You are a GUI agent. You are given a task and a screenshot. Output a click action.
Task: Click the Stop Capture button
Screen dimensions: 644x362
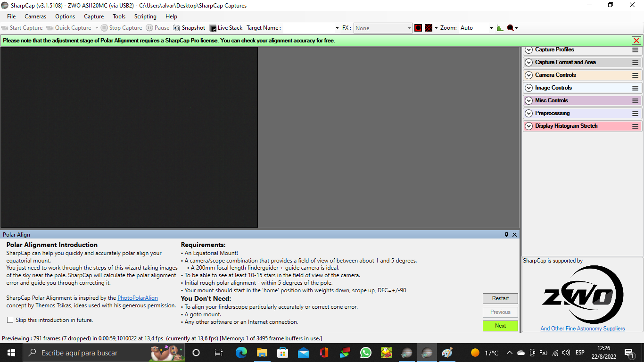tap(121, 28)
